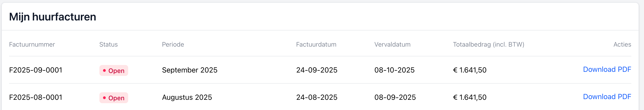Click the Open status badge for Augustus 2025

coord(113,98)
